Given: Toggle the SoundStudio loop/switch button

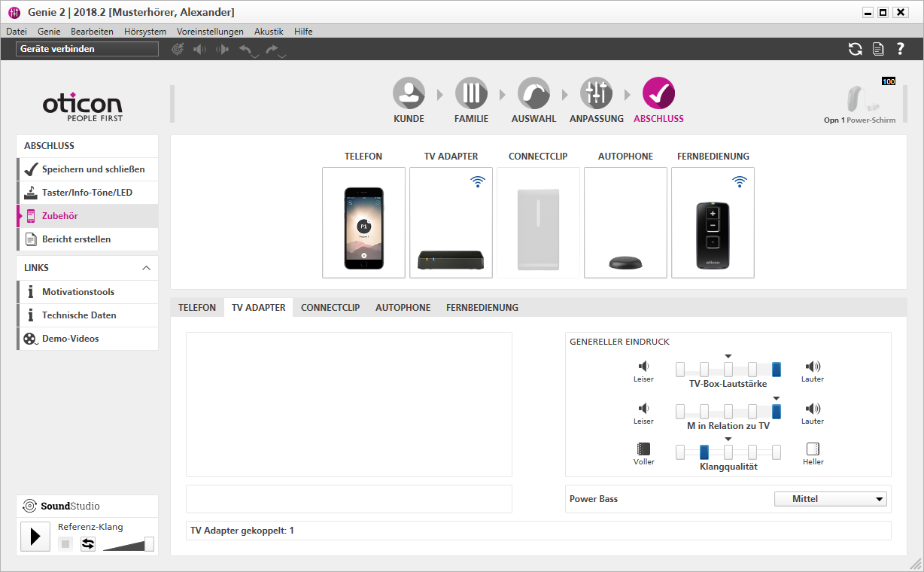Looking at the screenshot, I should [x=88, y=543].
